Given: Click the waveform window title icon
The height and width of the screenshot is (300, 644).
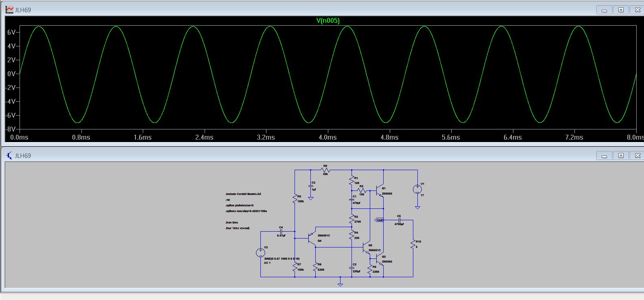Looking at the screenshot, I should click(x=9, y=10).
